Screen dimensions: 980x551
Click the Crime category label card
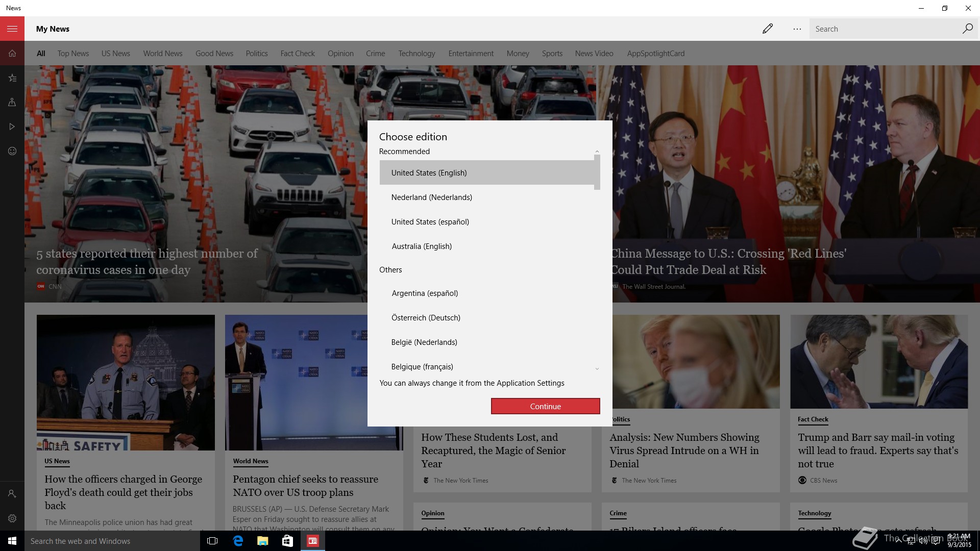618,513
